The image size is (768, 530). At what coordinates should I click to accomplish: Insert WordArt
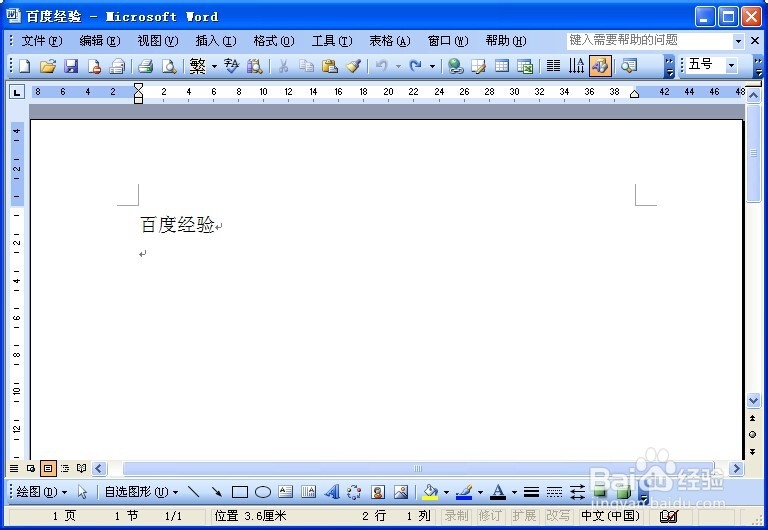click(x=332, y=491)
